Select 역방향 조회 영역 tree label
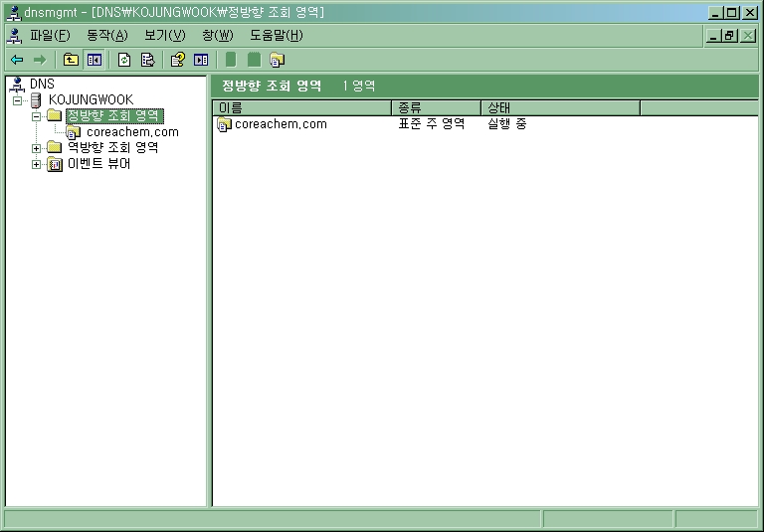Image resolution: width=764 pixels, height=532 pixels. point(112,147)
